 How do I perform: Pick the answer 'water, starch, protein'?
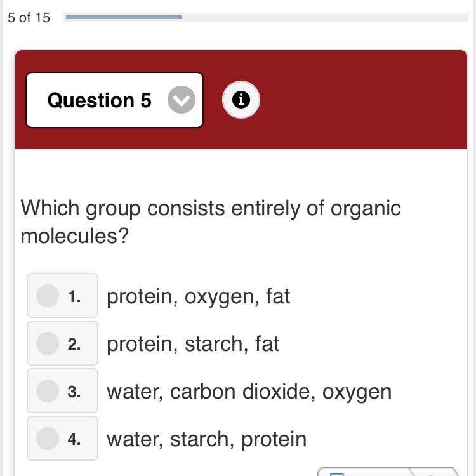point(206,439)
